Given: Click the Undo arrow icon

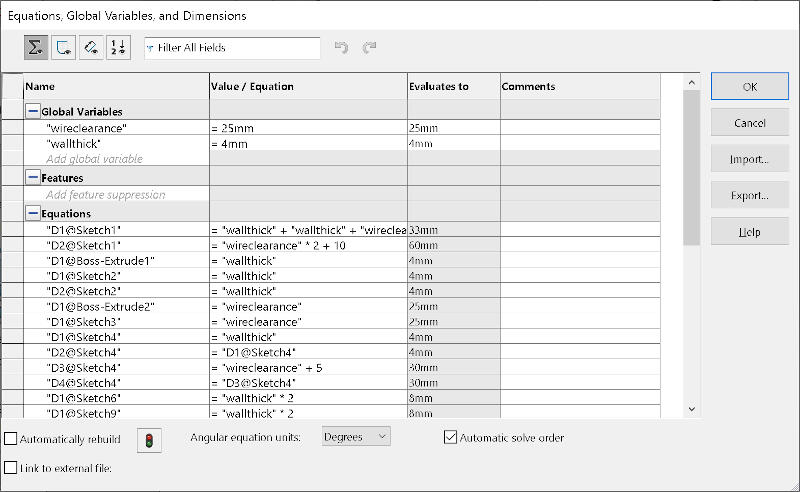Looking at the screenshot, I should [342, 47].
